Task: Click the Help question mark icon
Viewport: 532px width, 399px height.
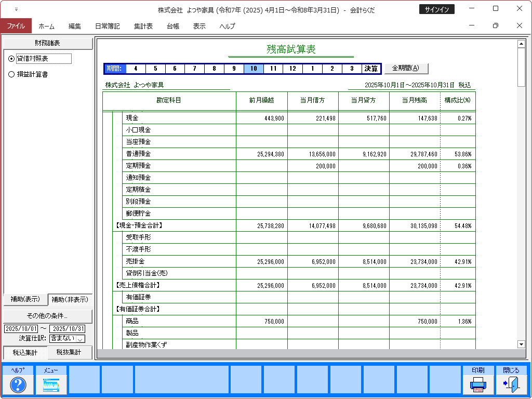Action: click(18, 384)
